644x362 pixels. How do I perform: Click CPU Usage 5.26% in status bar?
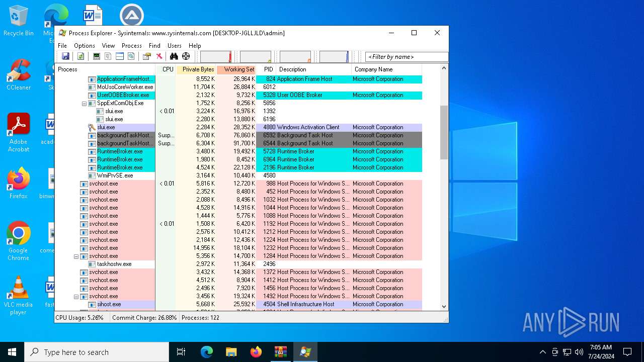tap(79, 318)
